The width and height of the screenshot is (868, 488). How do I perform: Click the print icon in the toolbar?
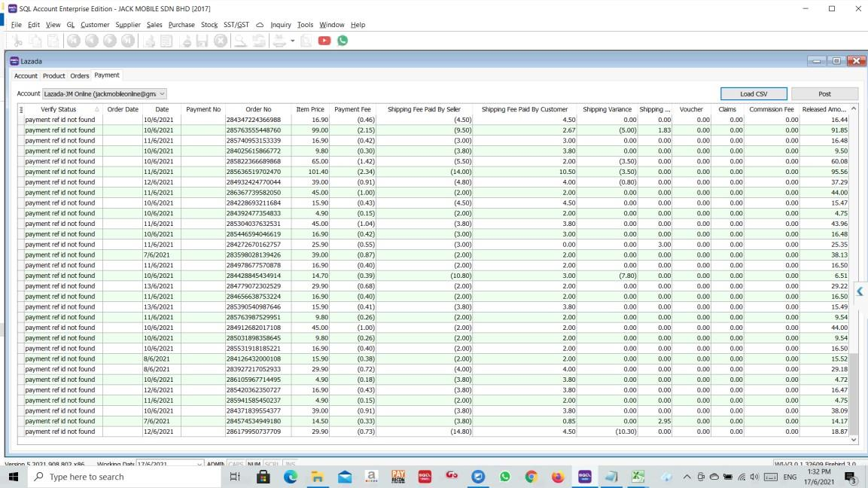[279, 41]
